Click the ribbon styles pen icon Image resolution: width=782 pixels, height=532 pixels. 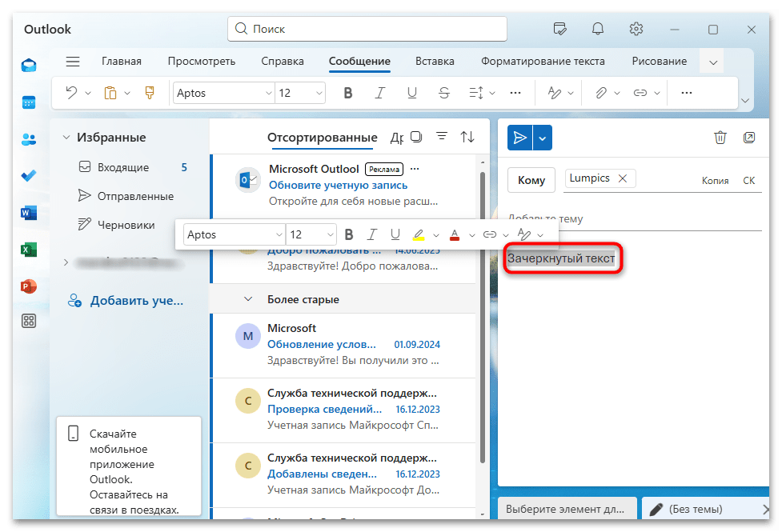(x=555, y=93)
